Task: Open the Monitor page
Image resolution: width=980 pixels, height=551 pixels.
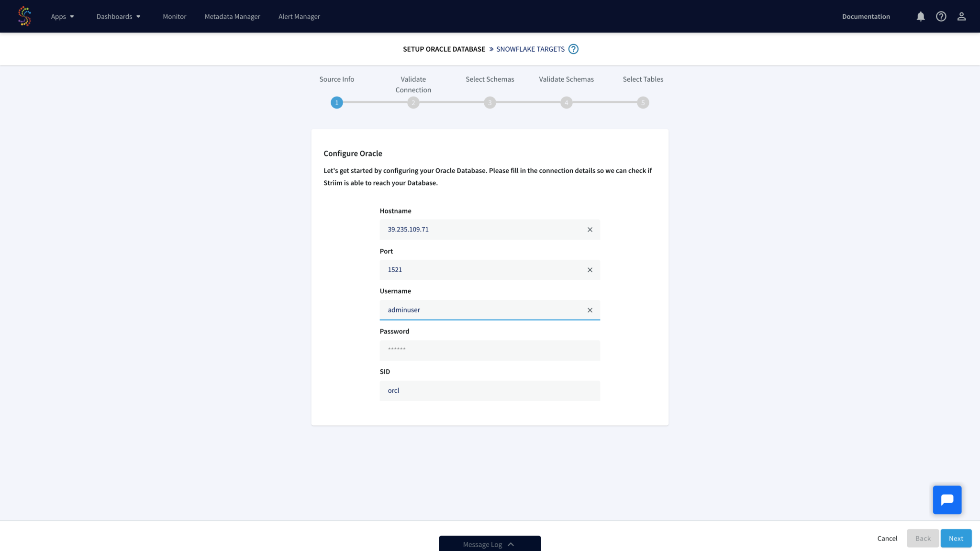Action: [x=174, y=16]
